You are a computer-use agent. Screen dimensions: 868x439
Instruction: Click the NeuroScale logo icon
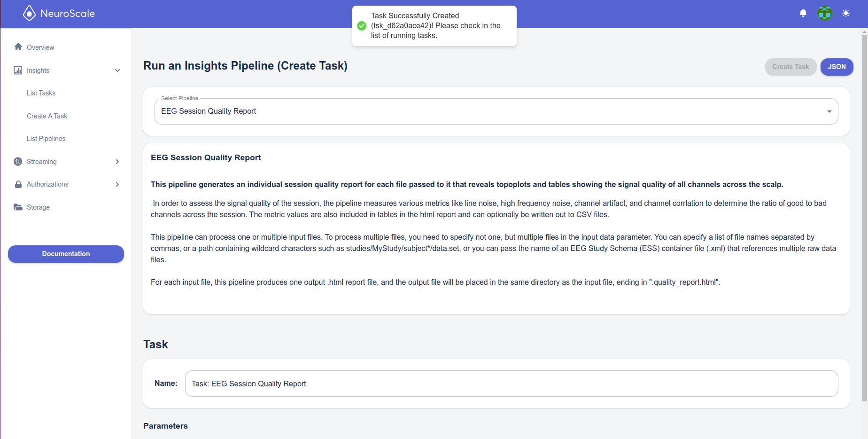(x=29, y=13)
